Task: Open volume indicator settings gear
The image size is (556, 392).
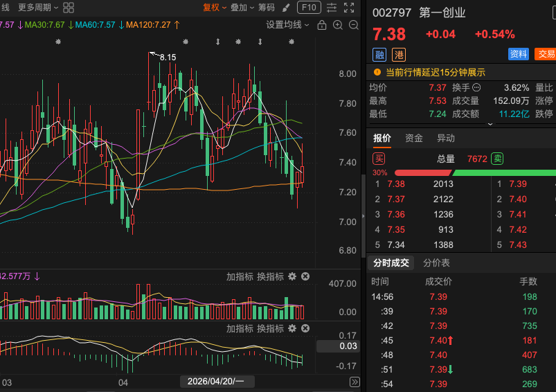Action: pyautogui.click(x=292, y=276)
